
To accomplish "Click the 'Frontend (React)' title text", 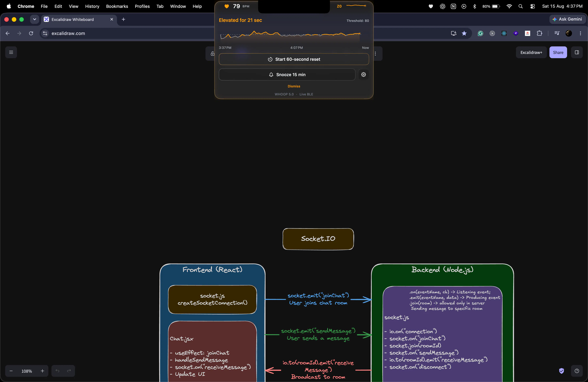I will 212,270.
